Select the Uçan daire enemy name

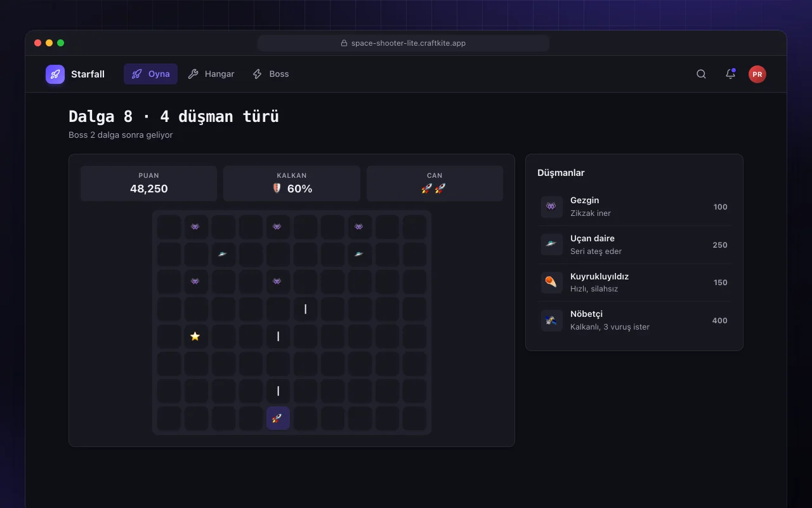593,238
